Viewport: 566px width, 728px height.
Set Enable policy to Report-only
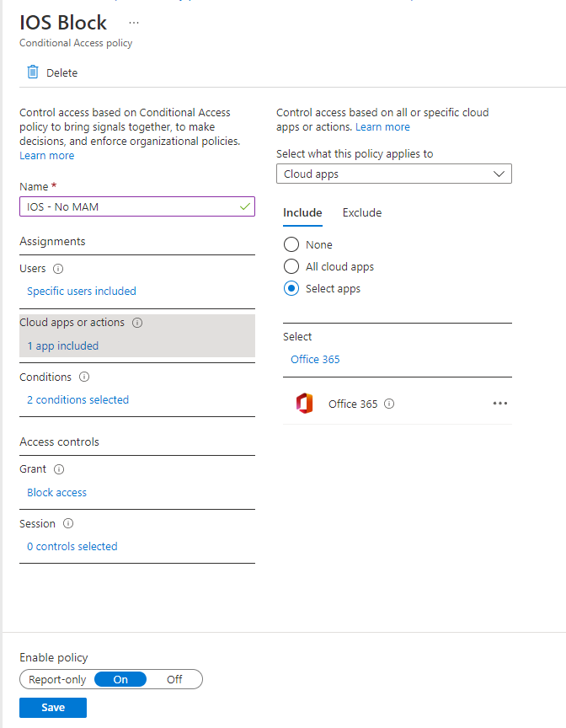coord(57,680)
